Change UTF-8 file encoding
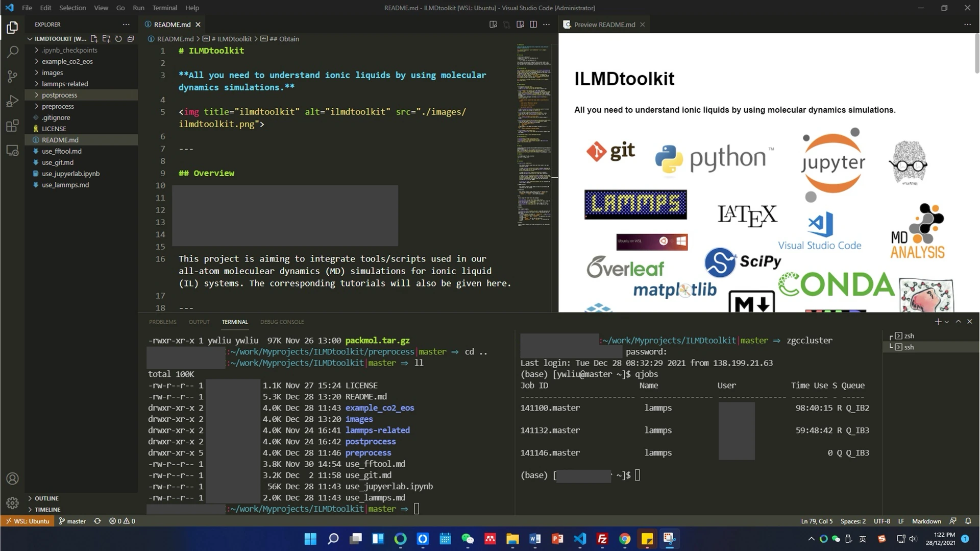This screenshot has height=551, width=980. 882,521
